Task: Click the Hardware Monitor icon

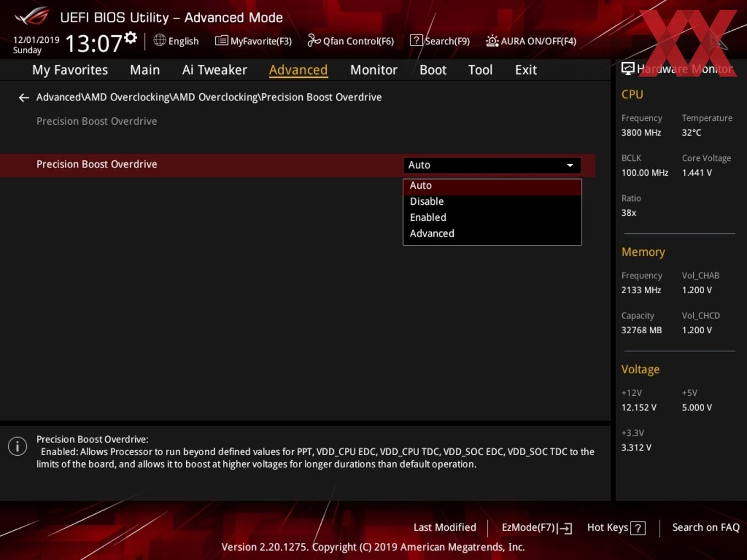Action: click(628, 69)
